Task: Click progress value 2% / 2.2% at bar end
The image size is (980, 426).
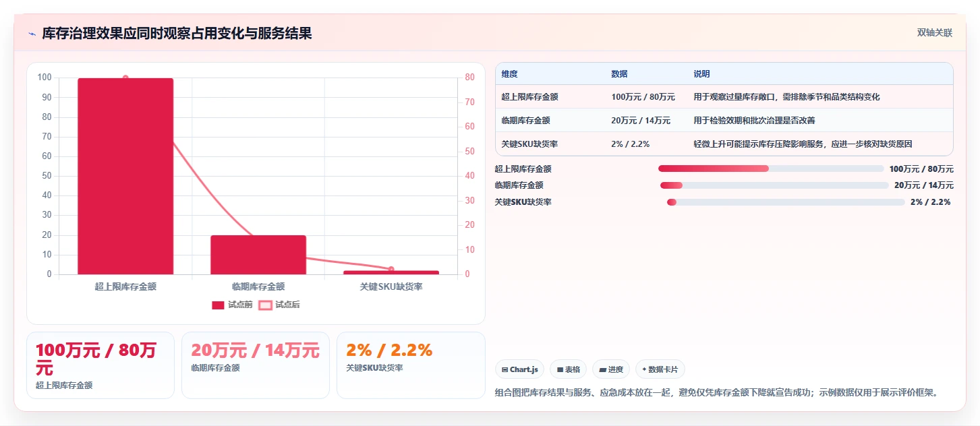Action: (x=930, y=202)
